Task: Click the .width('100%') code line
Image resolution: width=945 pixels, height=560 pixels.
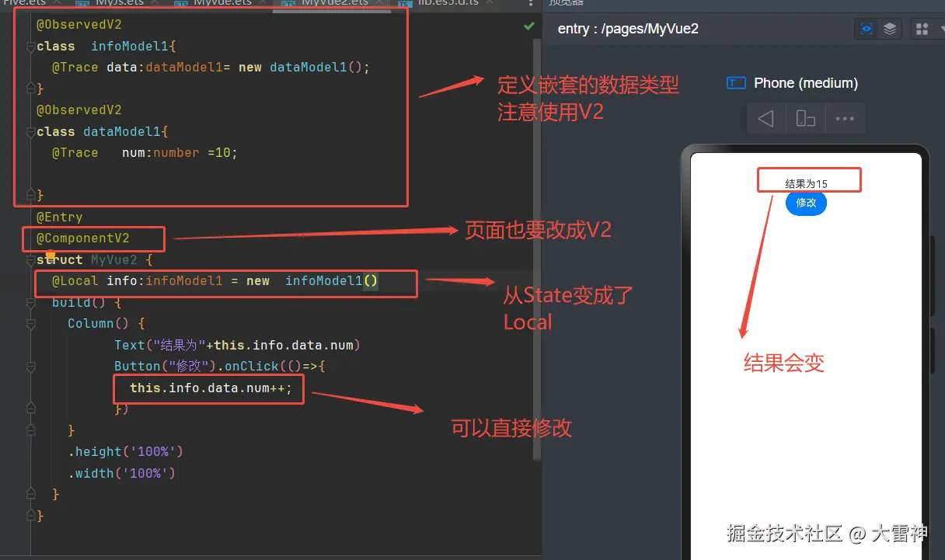Action: pyautogui.click(x=121, y=473)
